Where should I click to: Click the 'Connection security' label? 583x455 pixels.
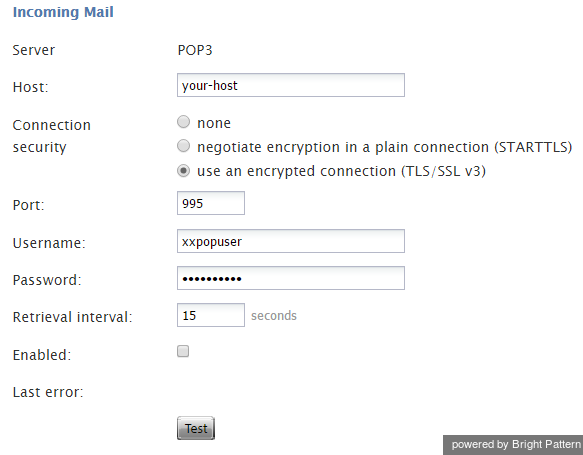(52, 136)
